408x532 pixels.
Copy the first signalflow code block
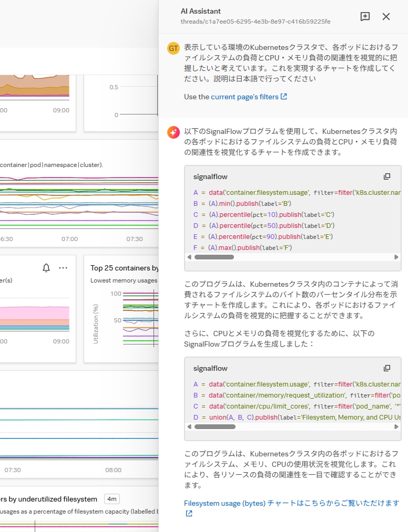[x=386, y=176]
